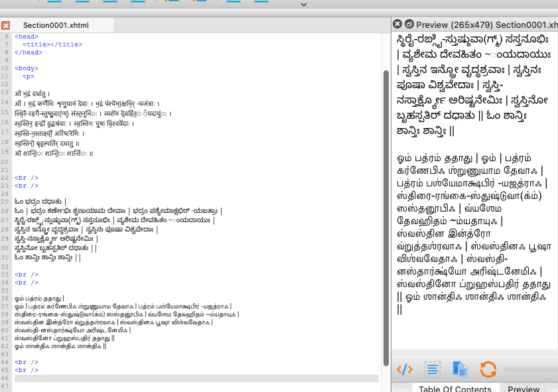The height and width of the screenshot is (392, 558).
Task: Click the <br /> tag on line 44
Action: (27, 362)
